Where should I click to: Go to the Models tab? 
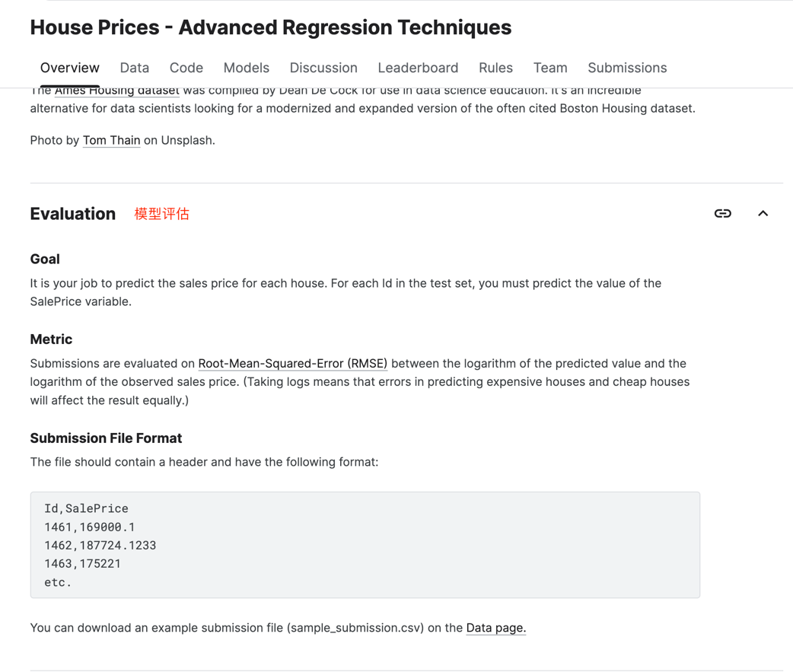[247, 68]
